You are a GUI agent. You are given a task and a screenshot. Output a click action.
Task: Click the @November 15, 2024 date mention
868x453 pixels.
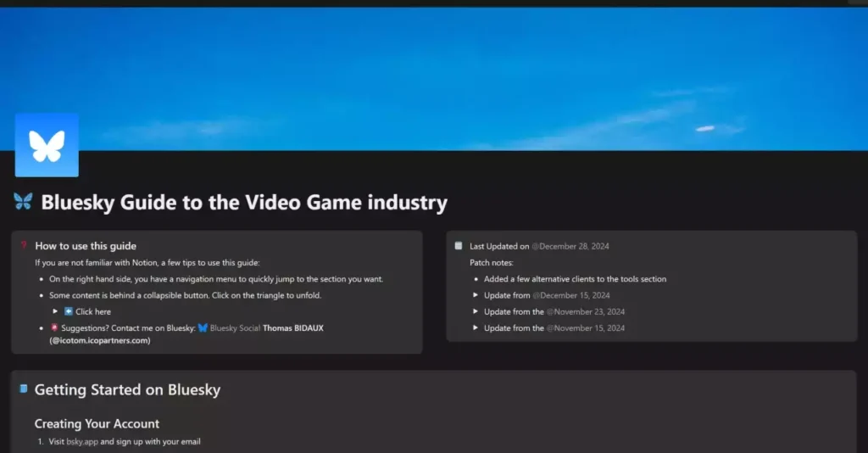[x=586, y=327]
